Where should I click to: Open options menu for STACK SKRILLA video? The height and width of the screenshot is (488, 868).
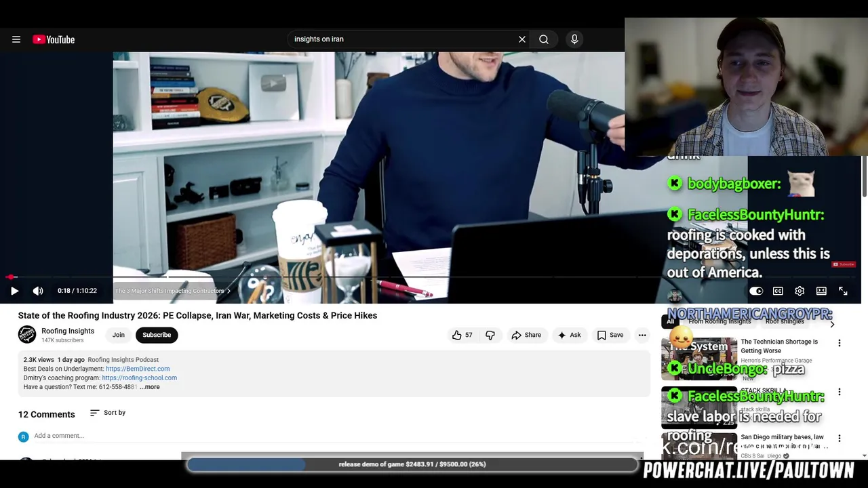click(840, 392)
